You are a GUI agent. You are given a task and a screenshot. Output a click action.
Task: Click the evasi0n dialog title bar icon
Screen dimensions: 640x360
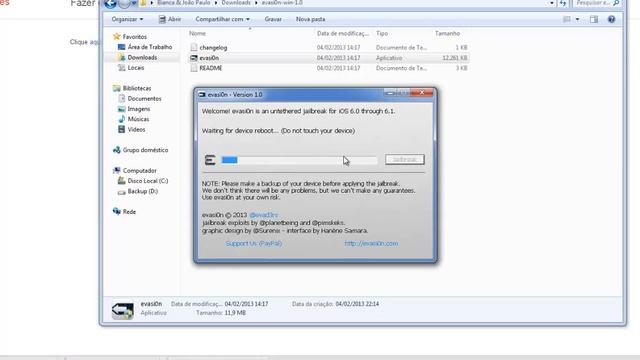coord(202,95)
